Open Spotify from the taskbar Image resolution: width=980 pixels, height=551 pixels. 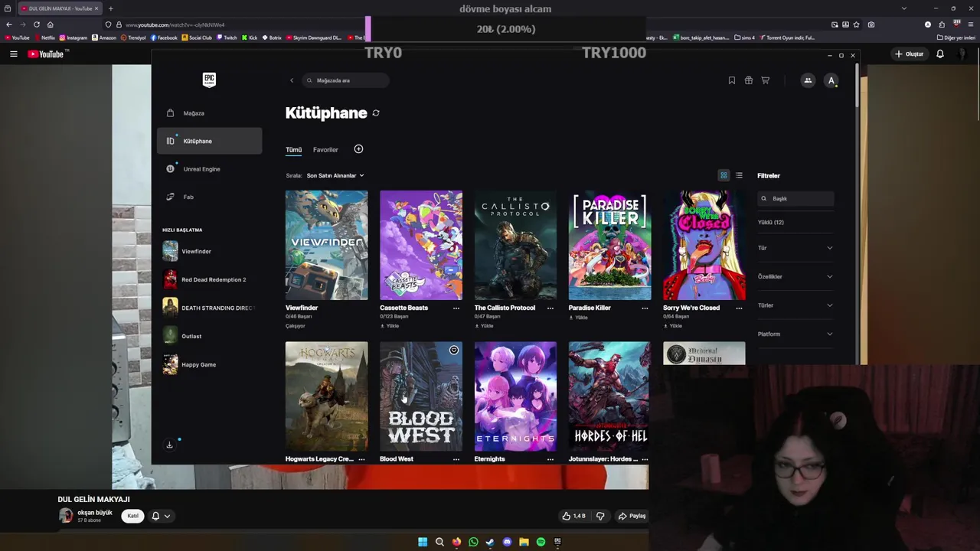point(541,542)
